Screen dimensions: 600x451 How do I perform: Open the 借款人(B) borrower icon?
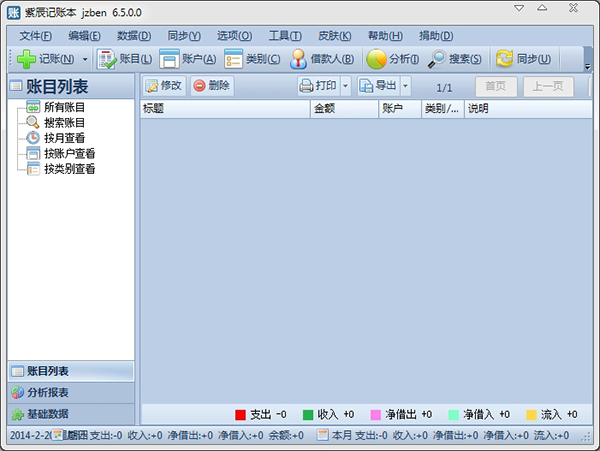(x=298, y=59)
